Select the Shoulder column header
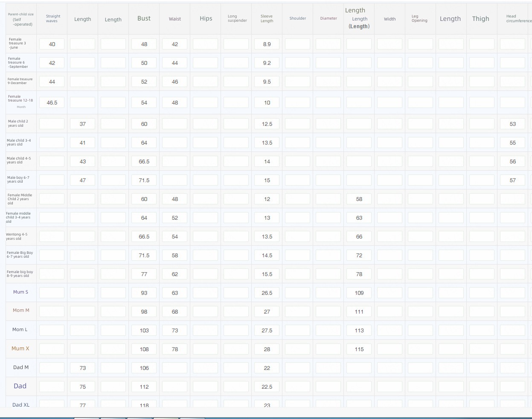Image resolution: width=532 pixels, height=419 pixels. 298,18
